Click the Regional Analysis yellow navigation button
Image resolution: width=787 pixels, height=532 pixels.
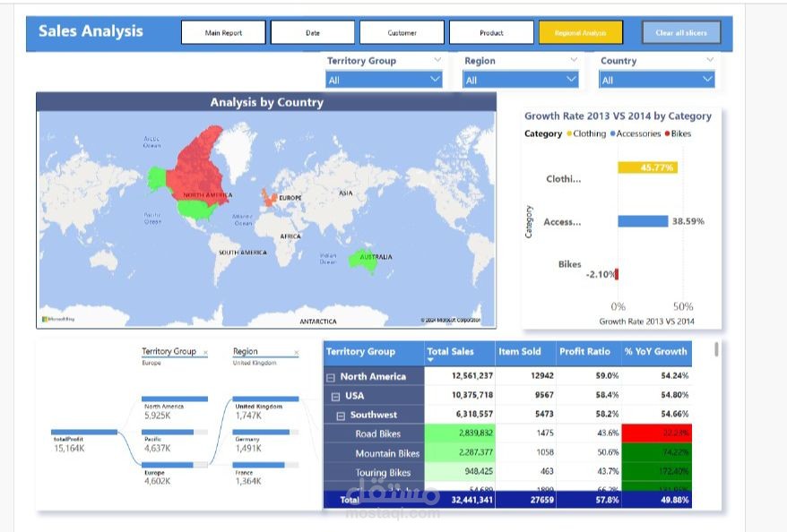click(x=581, y=32)
